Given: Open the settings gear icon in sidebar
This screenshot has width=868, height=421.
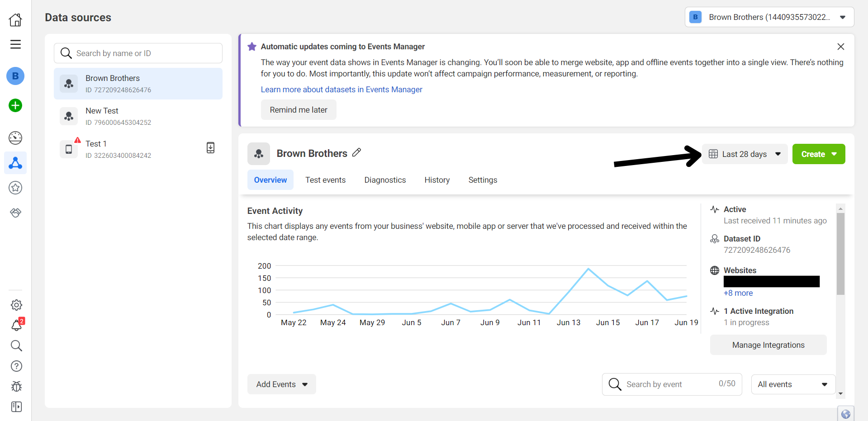Looking at the screenshot, I should pos(16,305).
